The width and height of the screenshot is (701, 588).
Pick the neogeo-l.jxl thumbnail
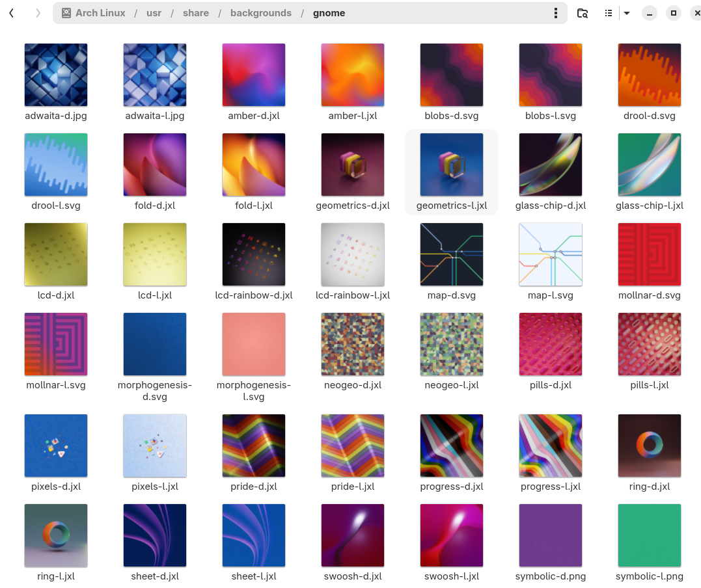pyautogui.click(x=452, y=344)
